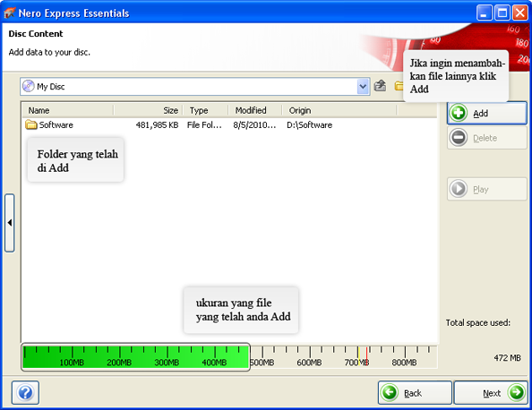The height and width of the screenshot is (410, 532).
Task: Close the Nero Express Essentials window
Action: coord(519,13)
